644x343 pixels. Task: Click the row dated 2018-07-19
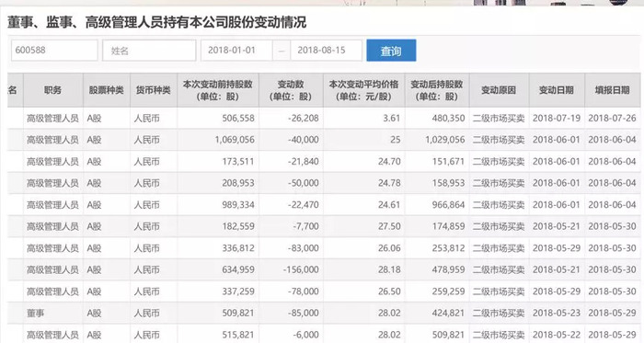pos(324,118)
